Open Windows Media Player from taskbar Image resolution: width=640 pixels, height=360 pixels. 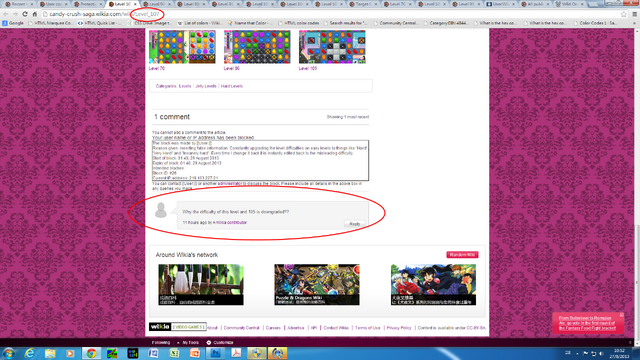[70, 353]
